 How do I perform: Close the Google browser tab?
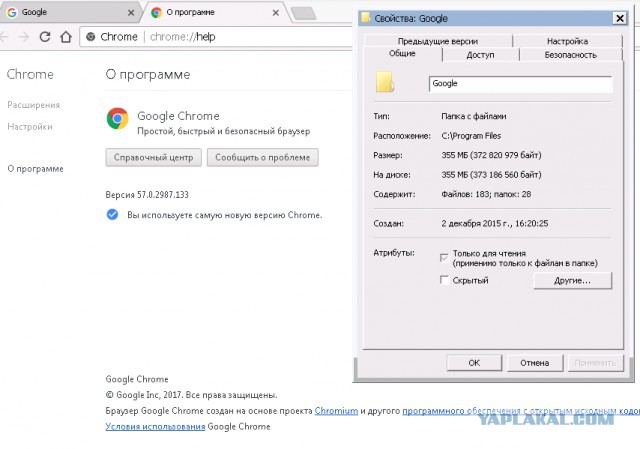(131, 13)
